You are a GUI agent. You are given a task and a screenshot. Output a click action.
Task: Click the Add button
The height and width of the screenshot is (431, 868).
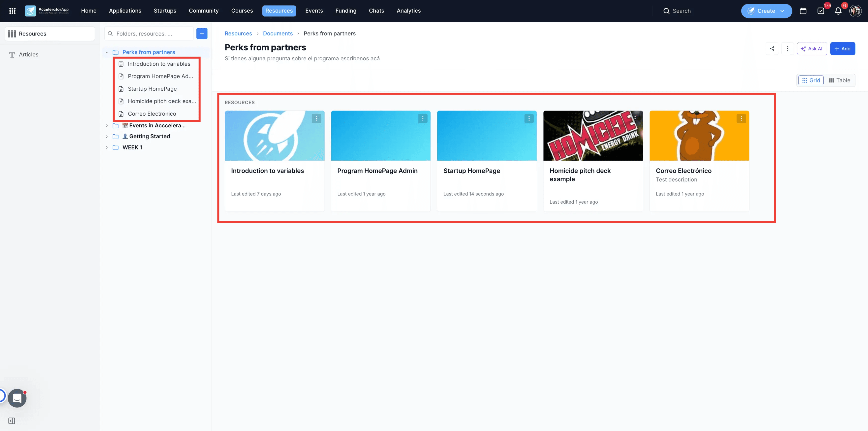(842, 49)
